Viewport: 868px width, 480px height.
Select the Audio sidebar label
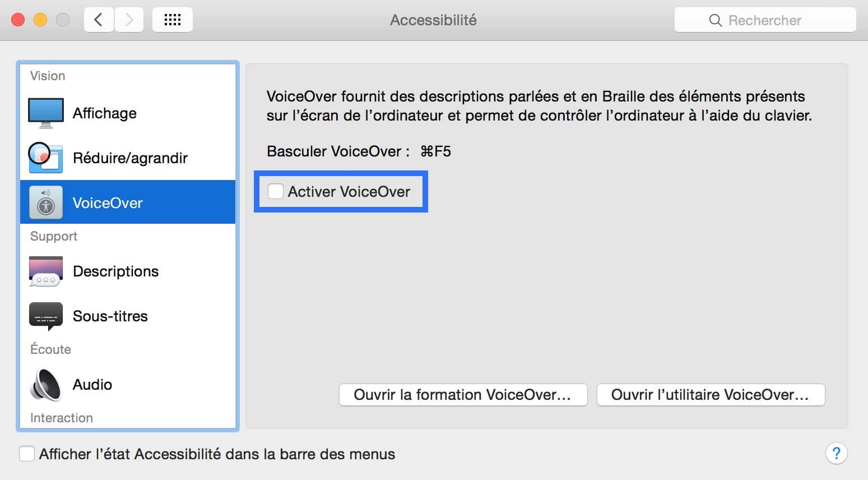pos(92,385)
